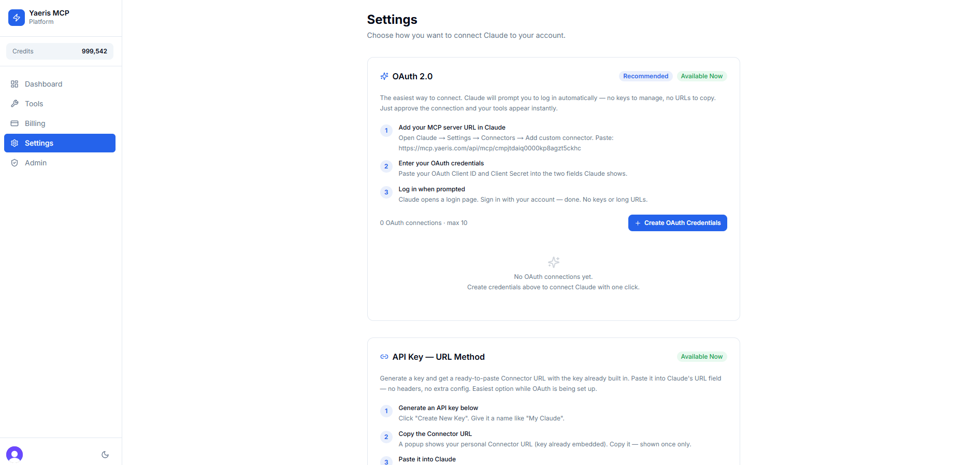Image resolution: width=980 pixels, height=465 pixels.
Task: Click the API Key — URL Method title
Action: tap(438, 357)
